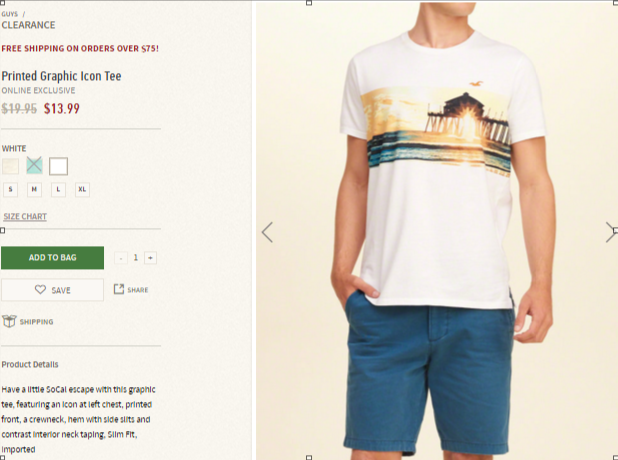
Task: Go to the previous product image arrow
Action: click(267, 232)
